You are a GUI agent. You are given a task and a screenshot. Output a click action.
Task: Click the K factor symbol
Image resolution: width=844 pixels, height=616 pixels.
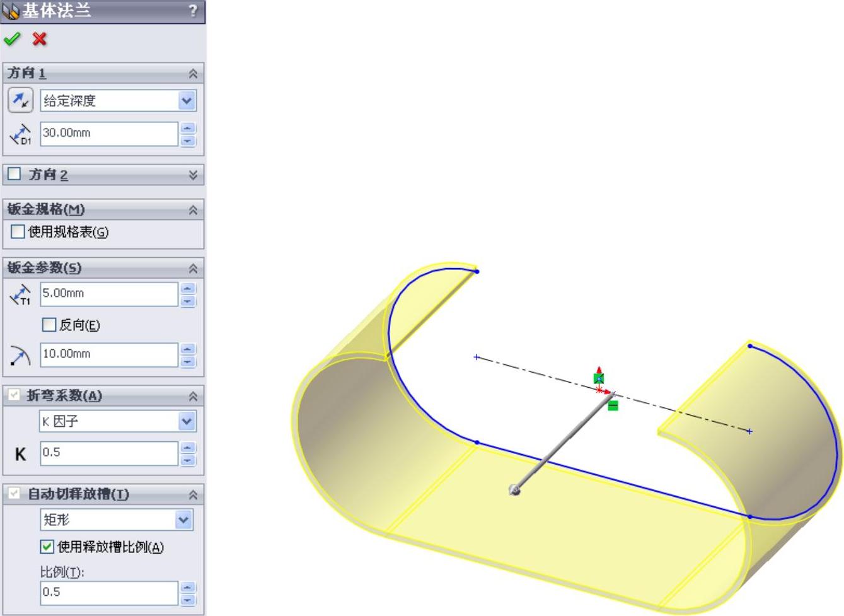tap(20, 454)
